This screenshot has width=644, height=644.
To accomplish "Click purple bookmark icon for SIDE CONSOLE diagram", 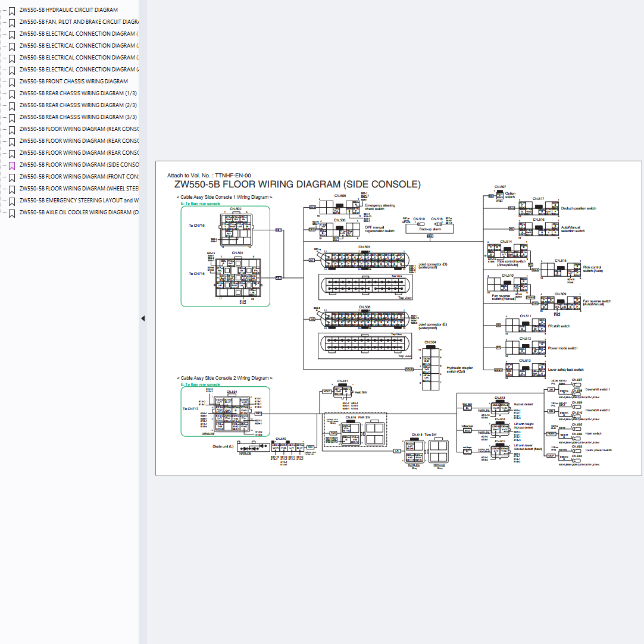I will pos(12,166).
